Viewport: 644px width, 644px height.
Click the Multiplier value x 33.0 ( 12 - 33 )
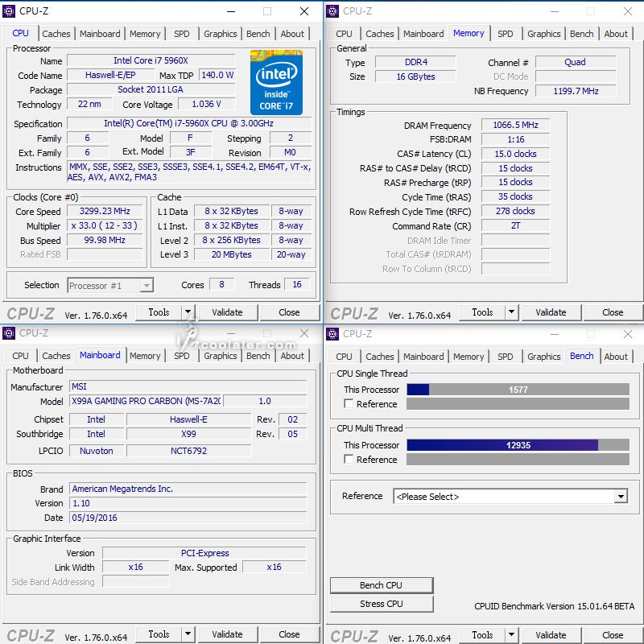[x=105, y=225]
